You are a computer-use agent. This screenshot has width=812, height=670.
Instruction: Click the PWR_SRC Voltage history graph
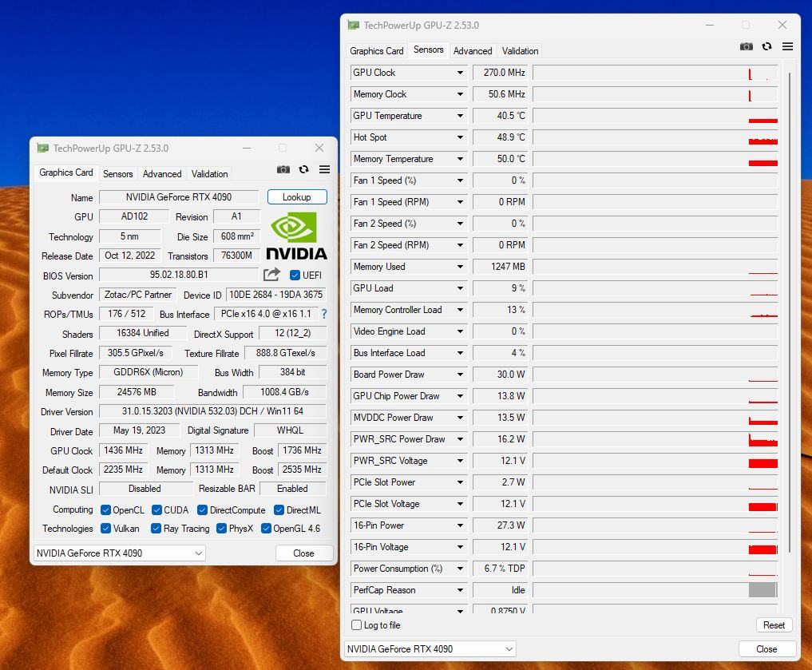pos(655,461)
